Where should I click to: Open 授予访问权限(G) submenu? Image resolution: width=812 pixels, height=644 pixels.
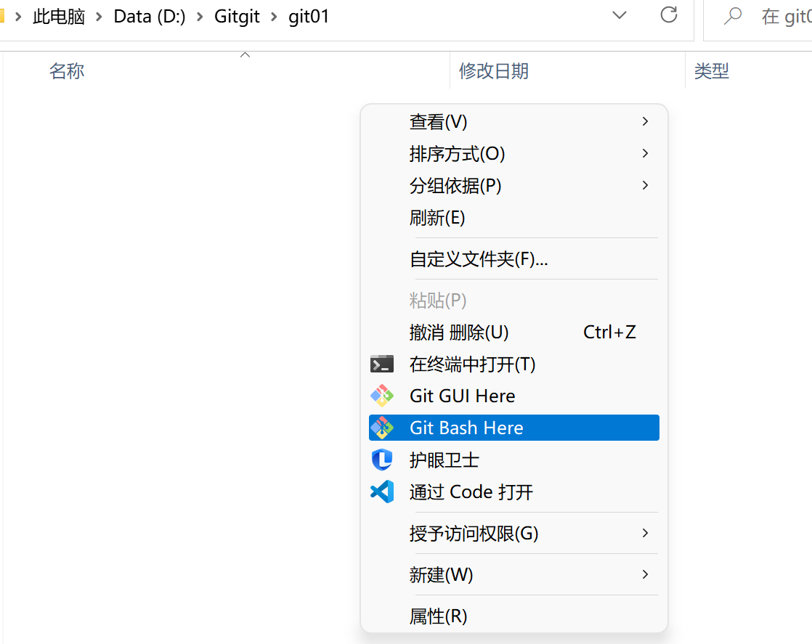pyautogui.click(x=473, y=533)
